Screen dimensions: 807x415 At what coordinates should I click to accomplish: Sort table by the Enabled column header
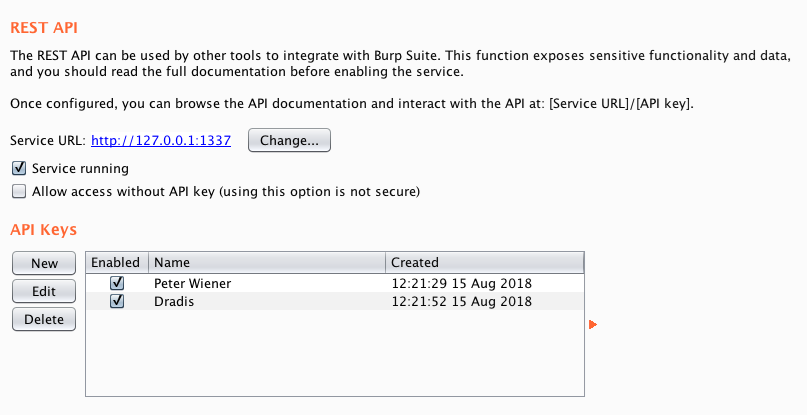click(117, 263)
